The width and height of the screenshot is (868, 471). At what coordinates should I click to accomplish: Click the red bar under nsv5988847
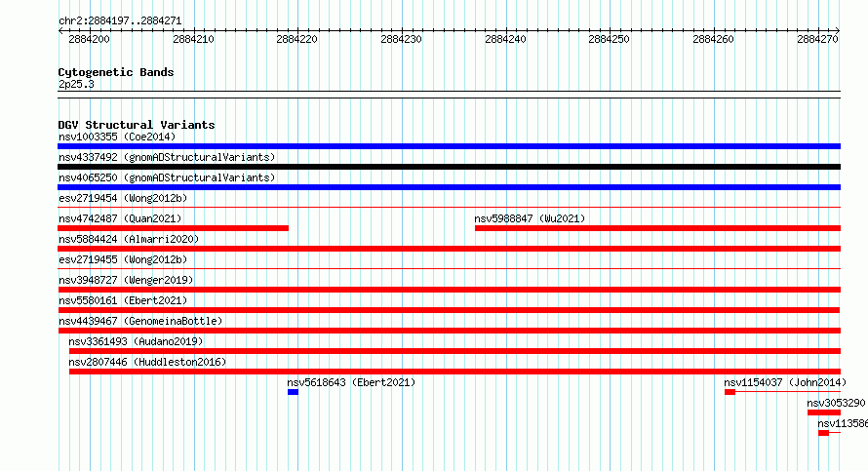click(657, 228)
